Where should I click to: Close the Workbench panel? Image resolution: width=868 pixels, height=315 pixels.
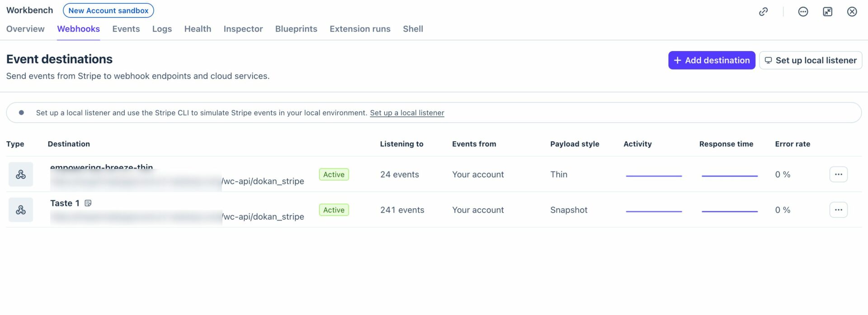tap(852, 12)
